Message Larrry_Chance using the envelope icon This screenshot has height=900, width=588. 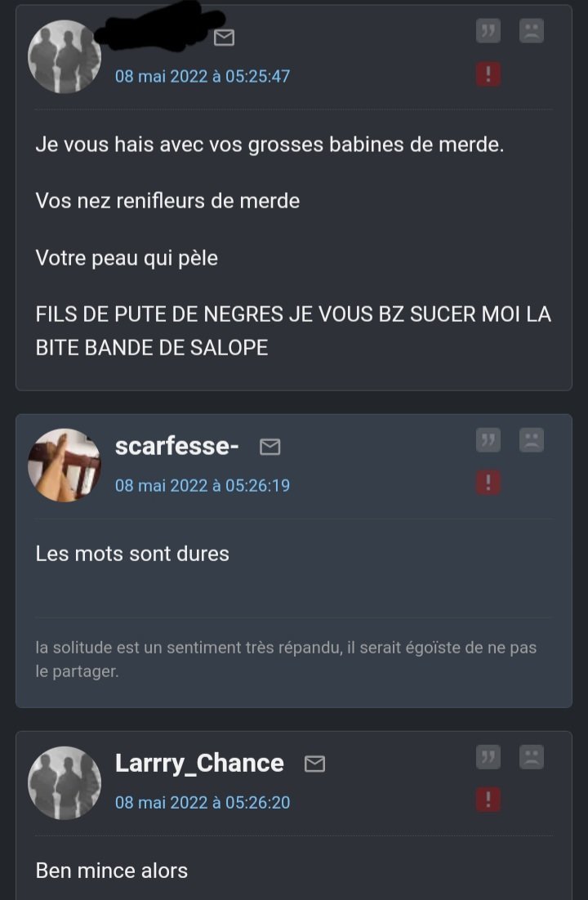point(314,764)
